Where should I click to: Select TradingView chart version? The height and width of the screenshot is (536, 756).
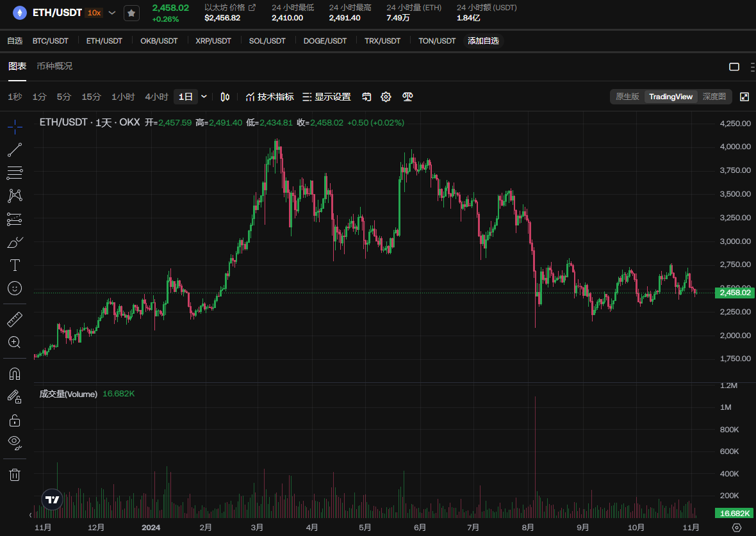pyautogui.click(x=671, y=97)
